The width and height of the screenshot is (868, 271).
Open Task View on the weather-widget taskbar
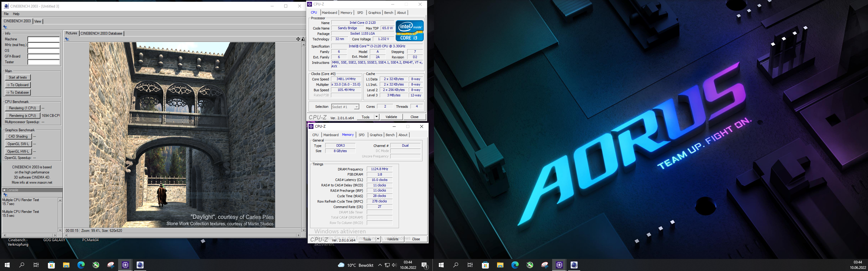tap(36, 265)
